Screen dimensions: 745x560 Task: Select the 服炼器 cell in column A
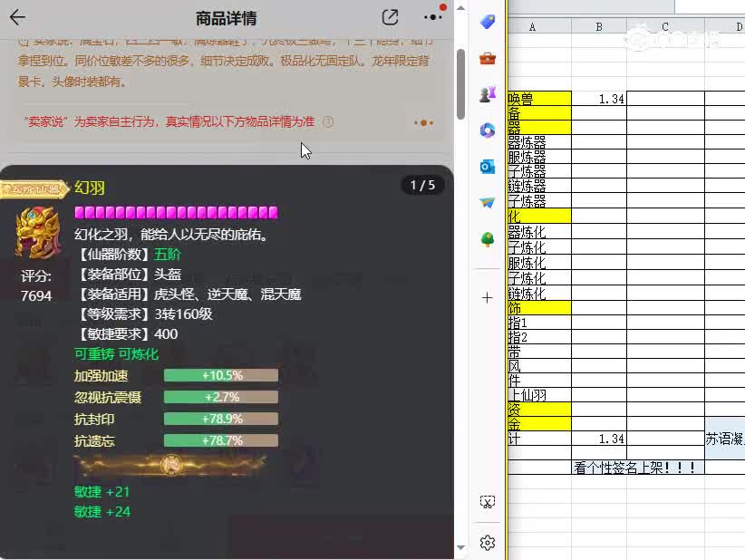coord(539,156)
